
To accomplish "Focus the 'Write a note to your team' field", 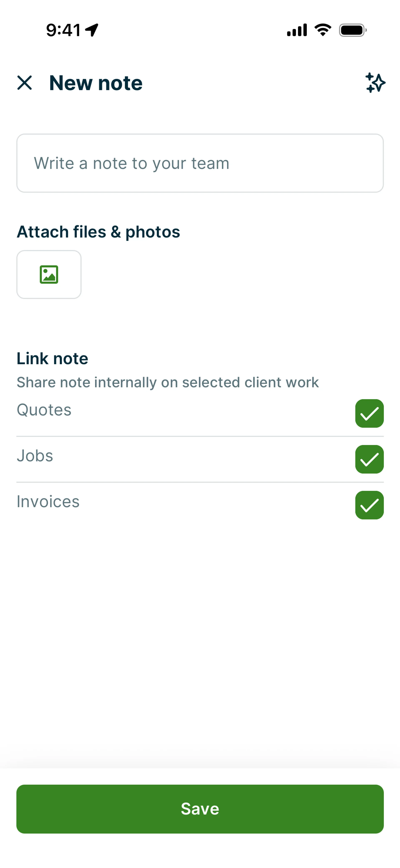I will click(200, 164).
